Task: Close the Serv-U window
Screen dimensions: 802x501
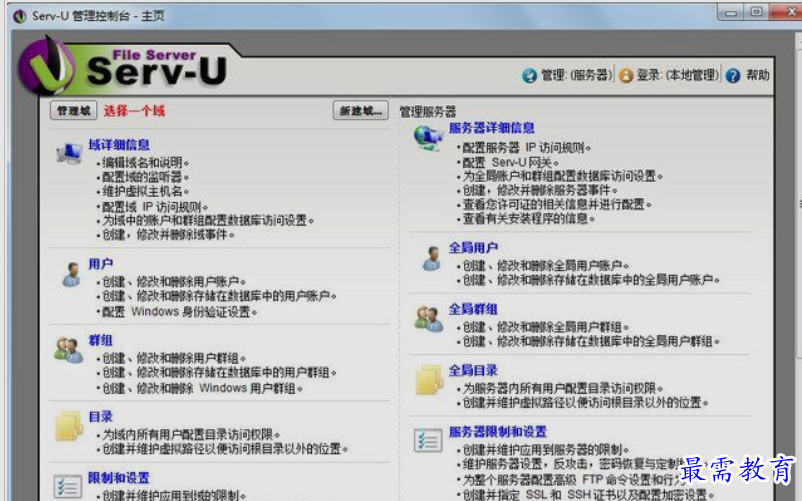Action: [787, 12]
